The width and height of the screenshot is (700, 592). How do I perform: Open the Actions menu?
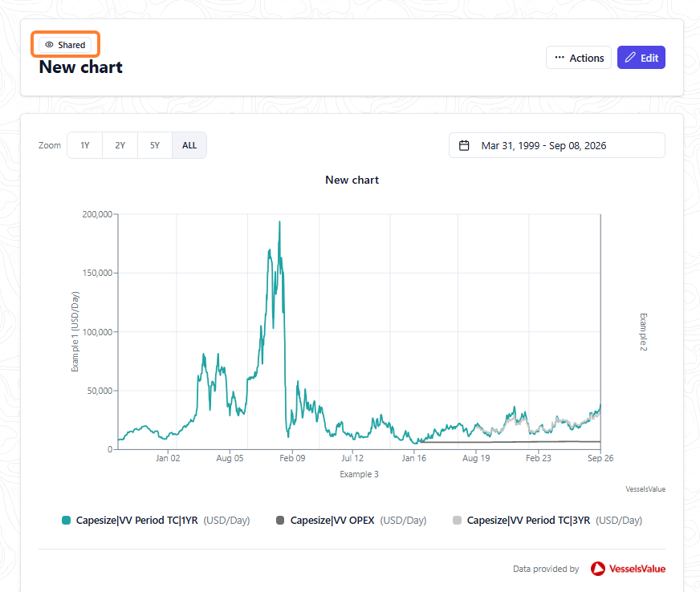point(579,58)
